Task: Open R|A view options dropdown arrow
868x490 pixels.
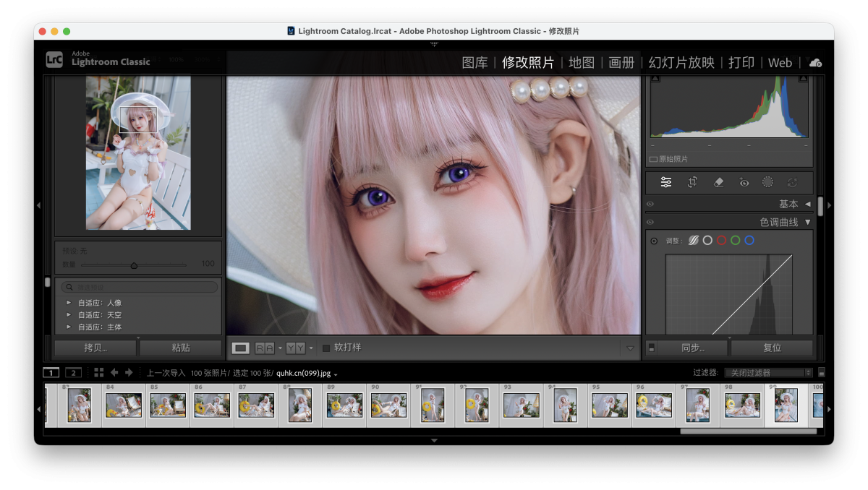Action: click(280, 348)
